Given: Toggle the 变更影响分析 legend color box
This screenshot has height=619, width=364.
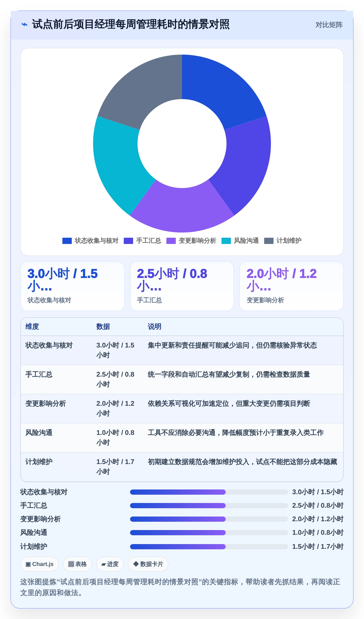Looking at the screenshot, I should point(171,241).
